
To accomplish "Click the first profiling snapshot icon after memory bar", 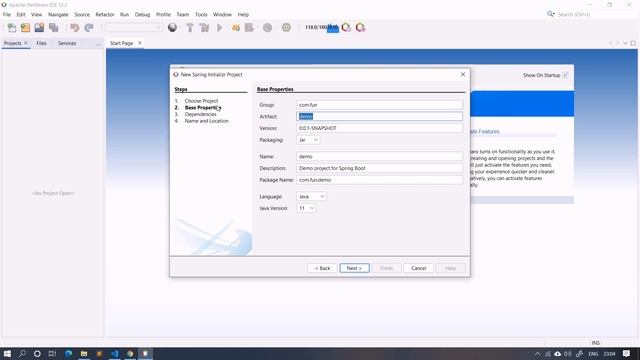I will (346, 28).
